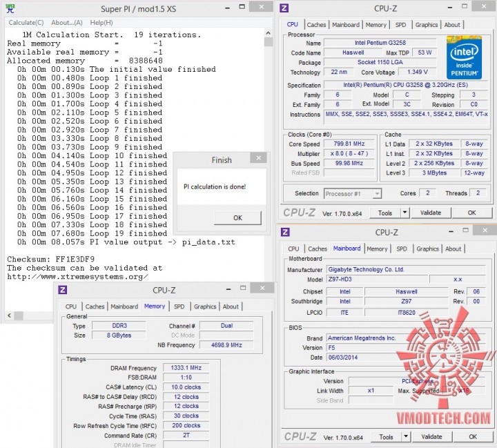
Task: Click the Command Rate 2T value
Action: tap(186, 436)
